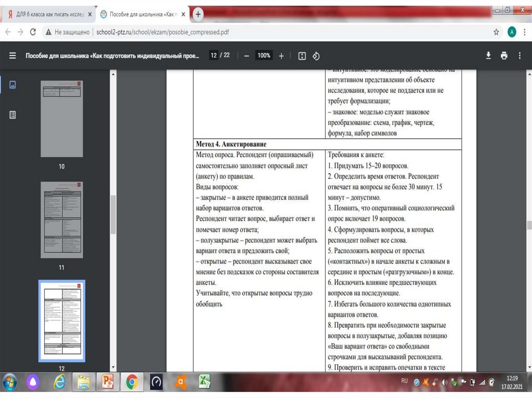Print the PDF document
This screenshot has width=532, height=398.
(x=503, y=56)
